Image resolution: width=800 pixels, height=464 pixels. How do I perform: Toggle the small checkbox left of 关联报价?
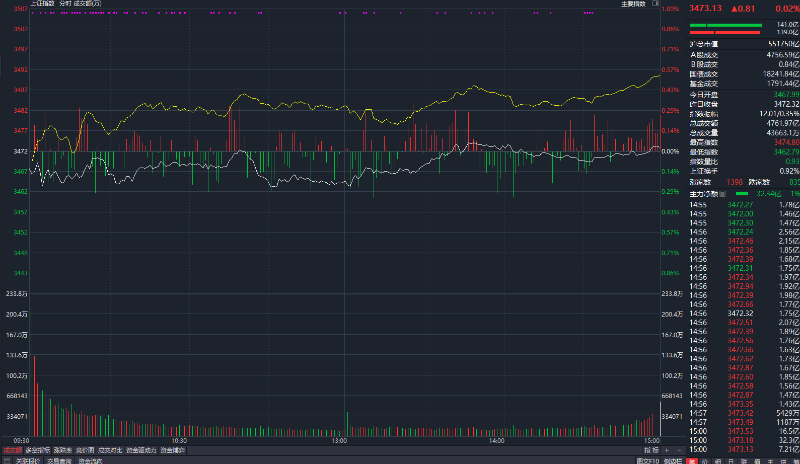[6, 460]
